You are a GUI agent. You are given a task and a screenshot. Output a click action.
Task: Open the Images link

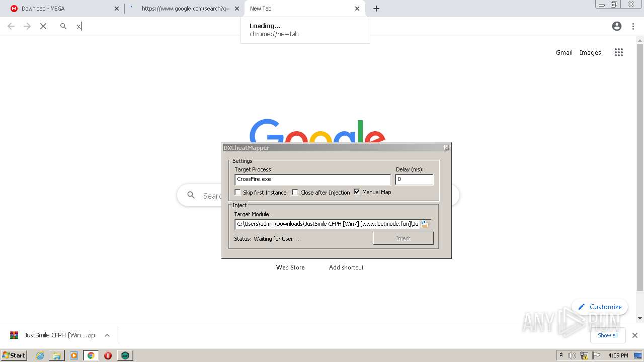point(590,52)
